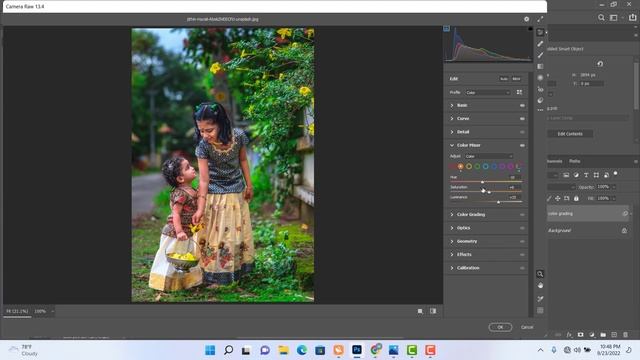The image size is (640, 360).
Task: Toggle before/after view icon
Action: pos(433,311)
